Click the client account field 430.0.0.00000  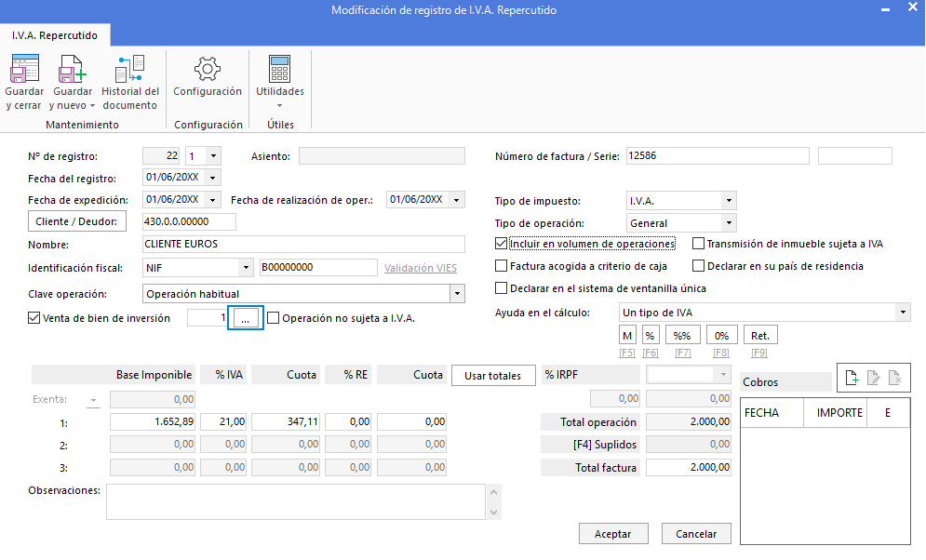(189, 222)
